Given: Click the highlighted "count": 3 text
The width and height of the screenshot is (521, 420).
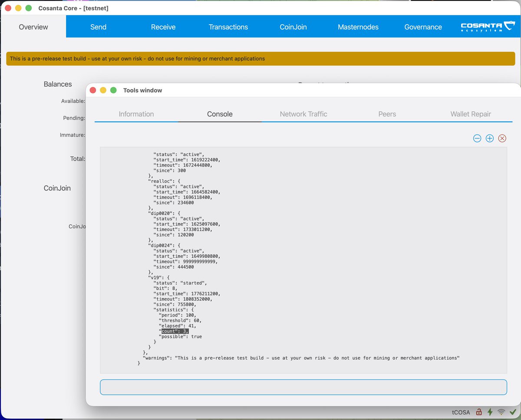Looking at the screenshot, I should pos(175,331).
